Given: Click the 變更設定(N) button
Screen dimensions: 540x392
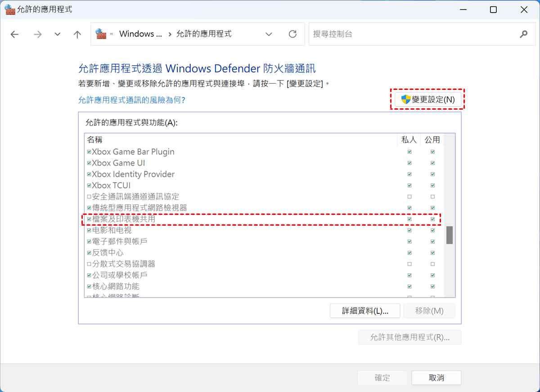Looking at the screenshot, I should [x=427, y=99].
